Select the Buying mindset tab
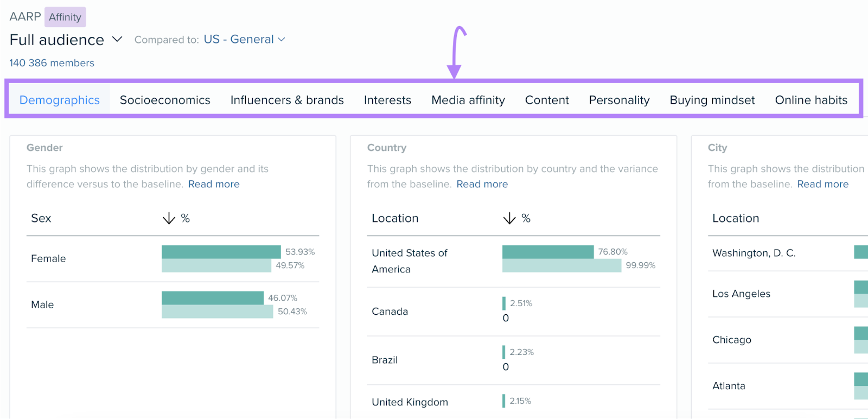Screen dimensions: 868x419 [712, 100]
